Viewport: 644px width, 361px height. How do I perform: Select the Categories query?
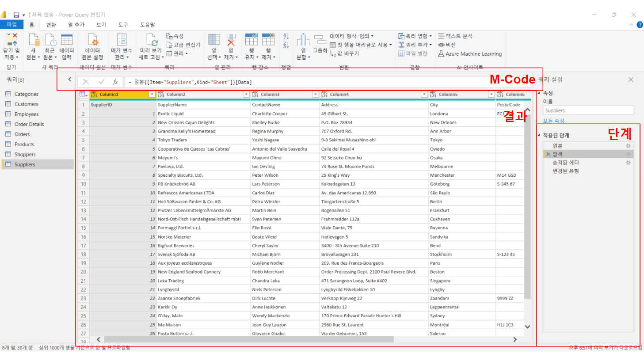[27, 94]
